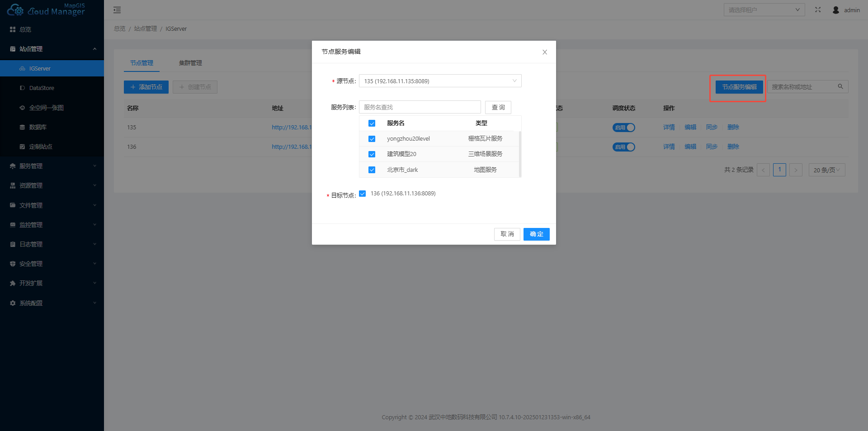
Task: Select the 节点管理 tab
Action: [142, 63]
